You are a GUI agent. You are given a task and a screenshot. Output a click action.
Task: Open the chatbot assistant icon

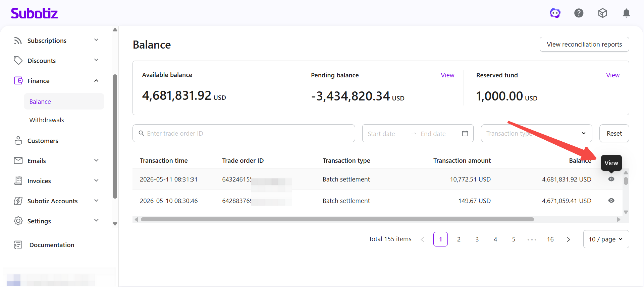point(555,13)
